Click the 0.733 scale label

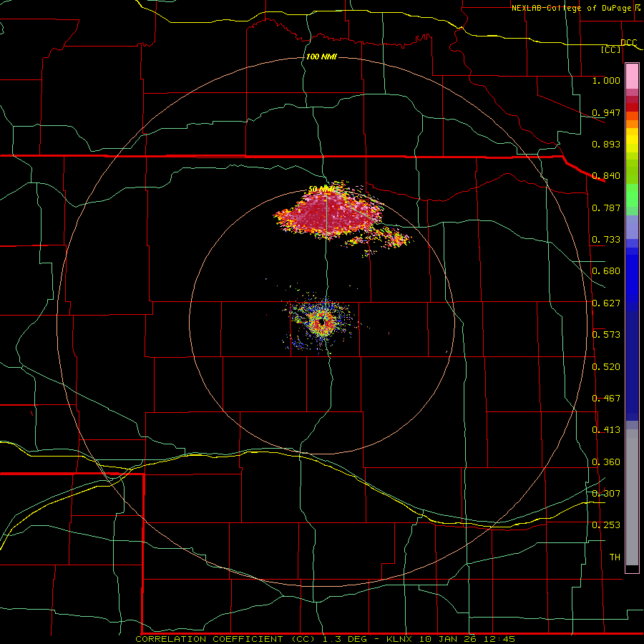click(606, 239)
